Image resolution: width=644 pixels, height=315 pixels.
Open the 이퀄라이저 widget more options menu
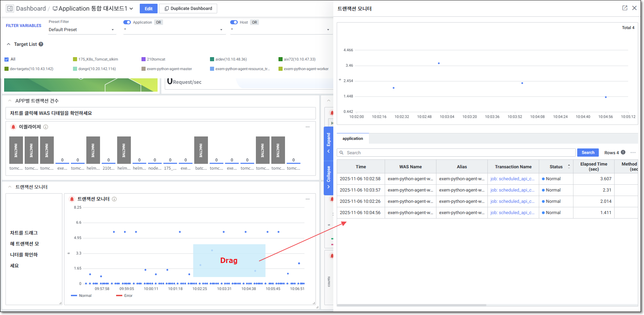click(x=308, y=127)
